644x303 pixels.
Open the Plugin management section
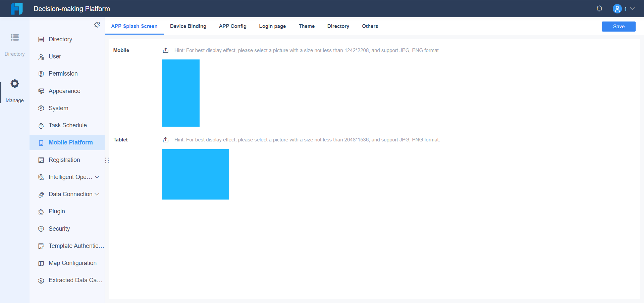click(x=57, y=211)
